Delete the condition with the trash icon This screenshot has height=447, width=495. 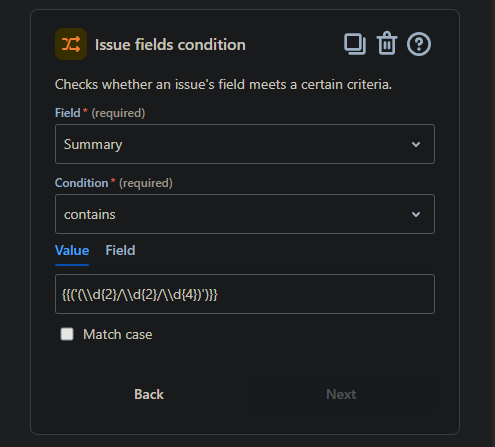(387, 43)
